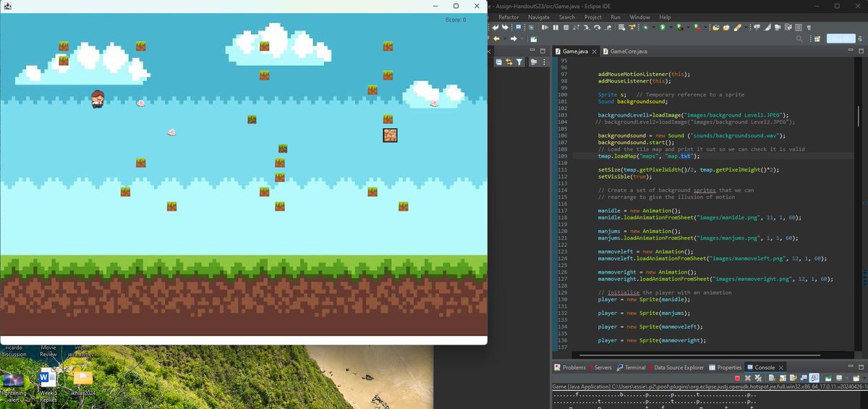This screenshot has height=409, width=868.
Task: Click the Open Type icon in toolbar
Action: [x=715, y=27]
